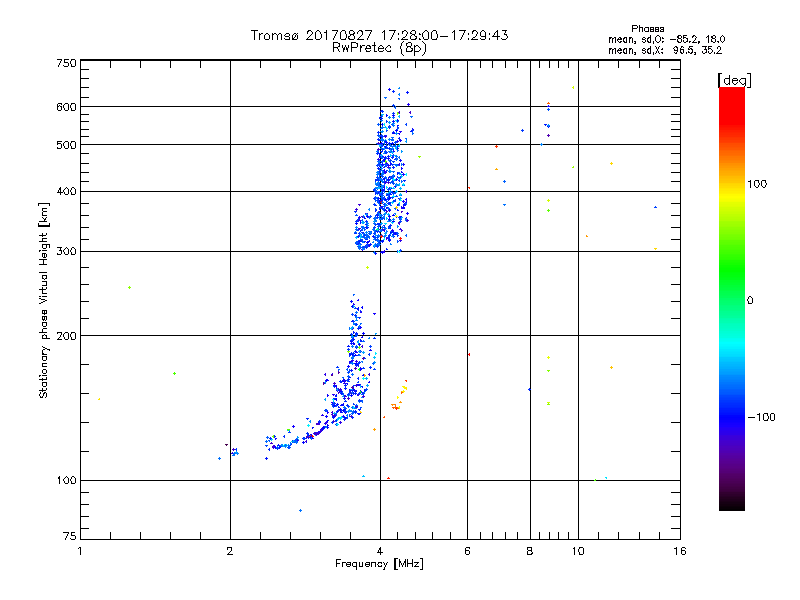Click the blue E-layer trace near 2.5 MHz
800x600 pixels.
(x=280, y=443)
